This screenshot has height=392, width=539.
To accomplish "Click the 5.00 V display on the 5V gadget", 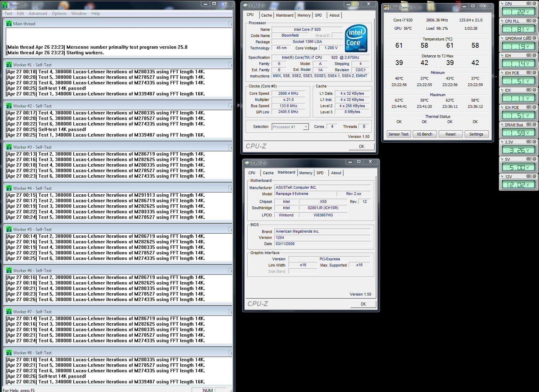I will point(518,167).
